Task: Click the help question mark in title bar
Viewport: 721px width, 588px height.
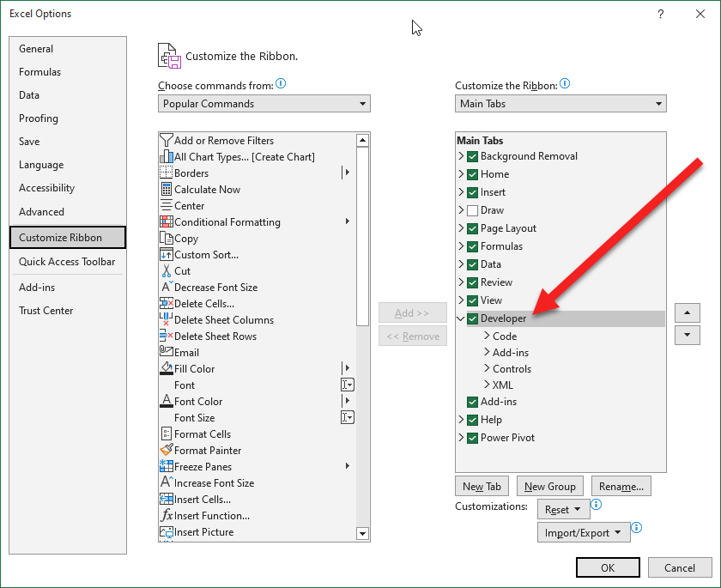Action: pos(660,14)
